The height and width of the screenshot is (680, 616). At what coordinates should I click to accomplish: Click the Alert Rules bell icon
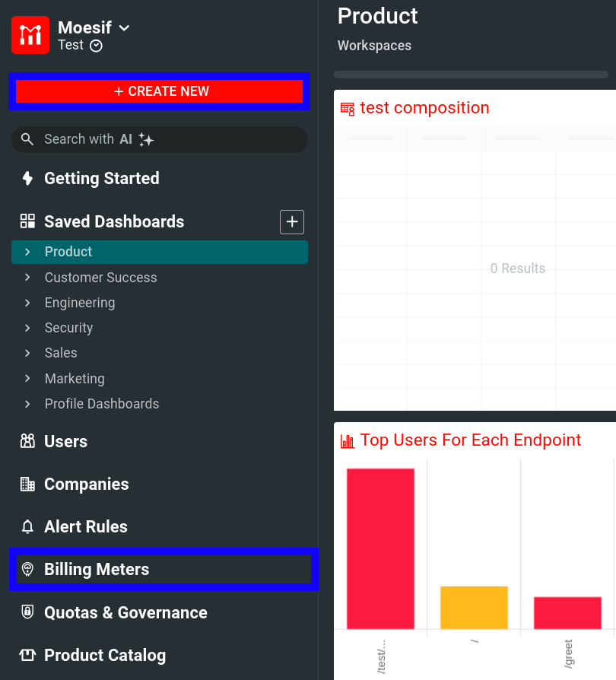(27, 526)
